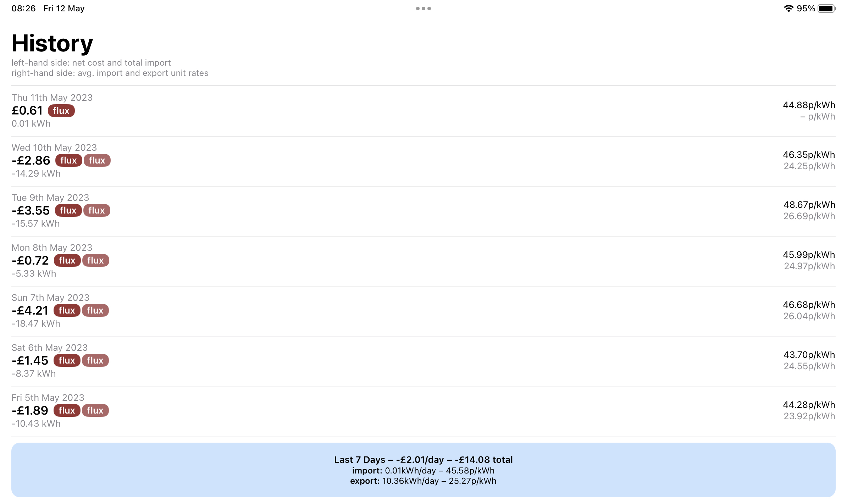Tap 44.88p/kWh import rate for 11th May
The height and width of the screenshot is (504, 847).
(809, 105)
